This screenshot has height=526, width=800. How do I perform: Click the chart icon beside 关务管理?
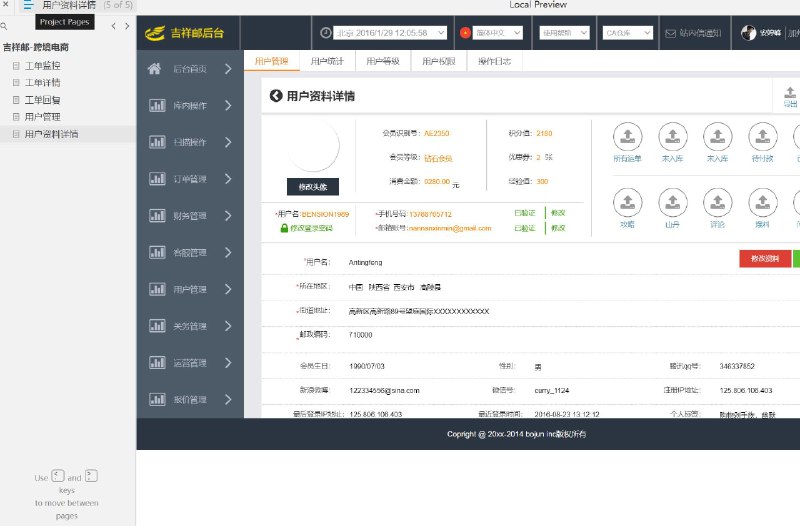coord(157,325)
